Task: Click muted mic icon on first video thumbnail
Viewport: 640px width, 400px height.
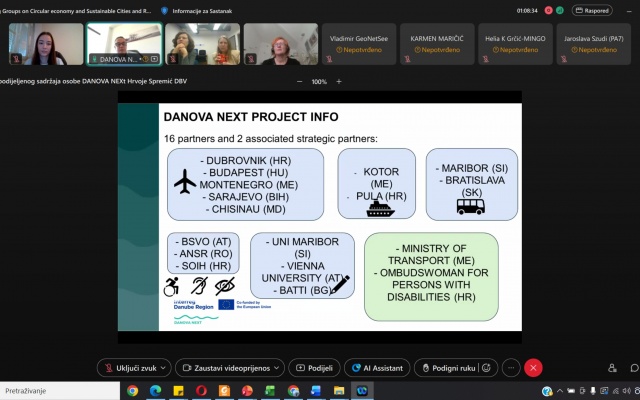Action: point(16,59)
